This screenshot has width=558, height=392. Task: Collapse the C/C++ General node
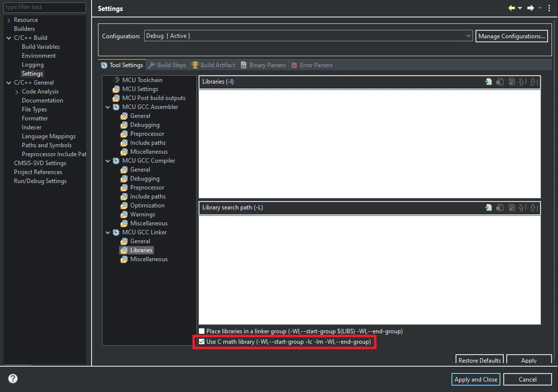click(9, 83)
